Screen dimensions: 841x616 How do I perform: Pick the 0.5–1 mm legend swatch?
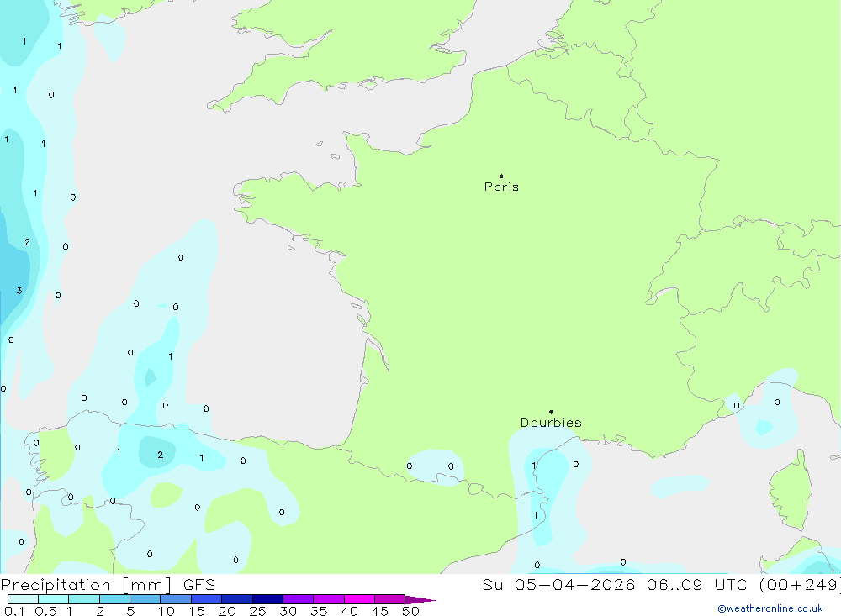click(54, 599)
